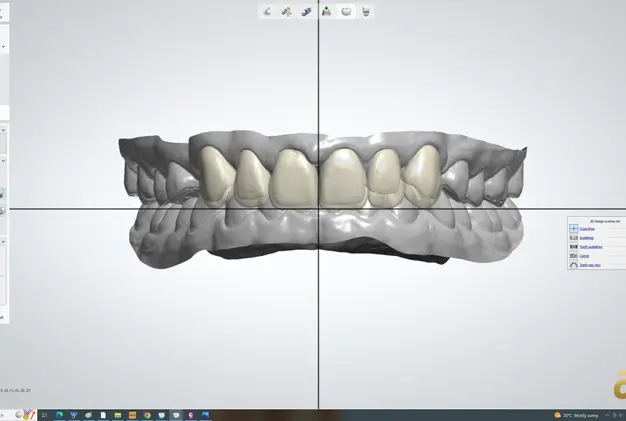Open the Windows Start menu
This screenshot has height=421, width=626.
pos(6,415)
